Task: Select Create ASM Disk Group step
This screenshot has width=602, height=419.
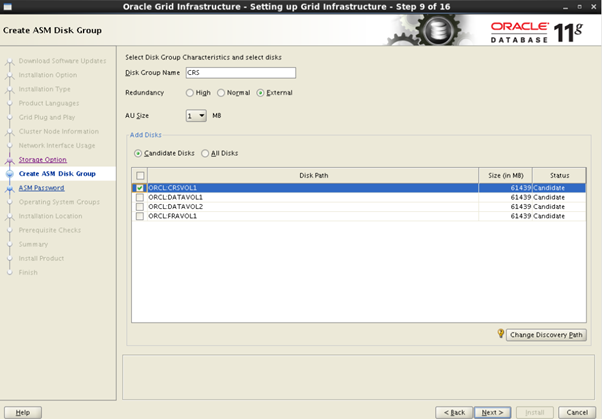Action: 57,174
